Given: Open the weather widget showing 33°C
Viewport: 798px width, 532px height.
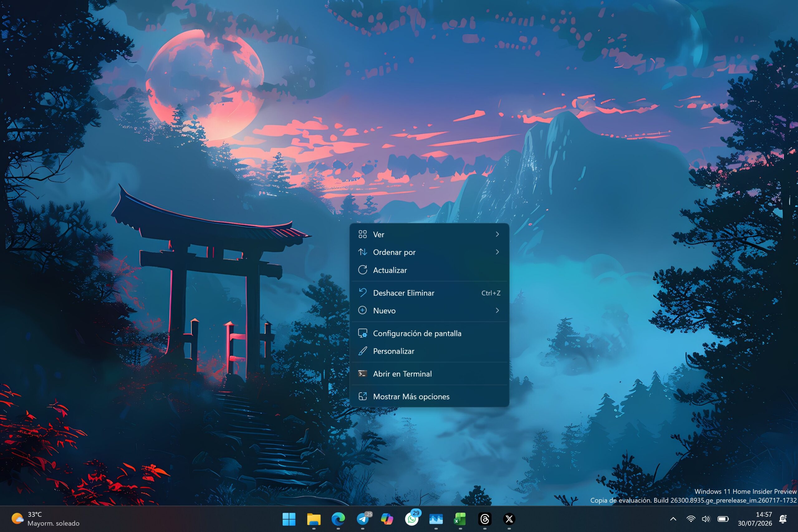Looking at the screenshot, I should click(x=46, y=519).
